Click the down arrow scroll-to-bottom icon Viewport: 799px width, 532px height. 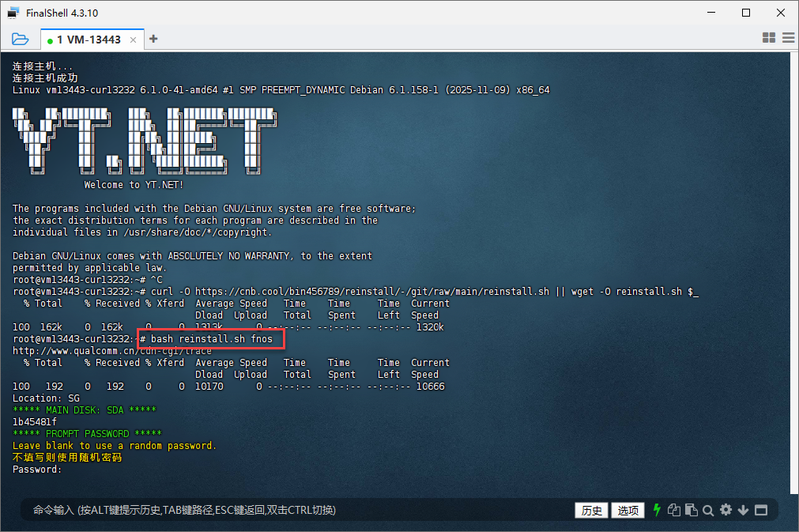pyautogui.click(x=744, y=510)
